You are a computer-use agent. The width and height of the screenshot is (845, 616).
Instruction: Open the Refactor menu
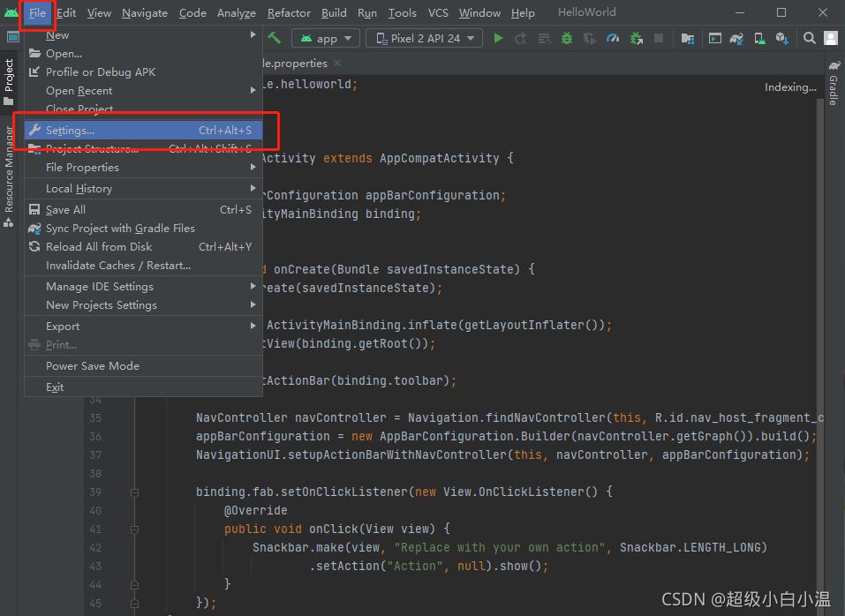pos(289,13)
